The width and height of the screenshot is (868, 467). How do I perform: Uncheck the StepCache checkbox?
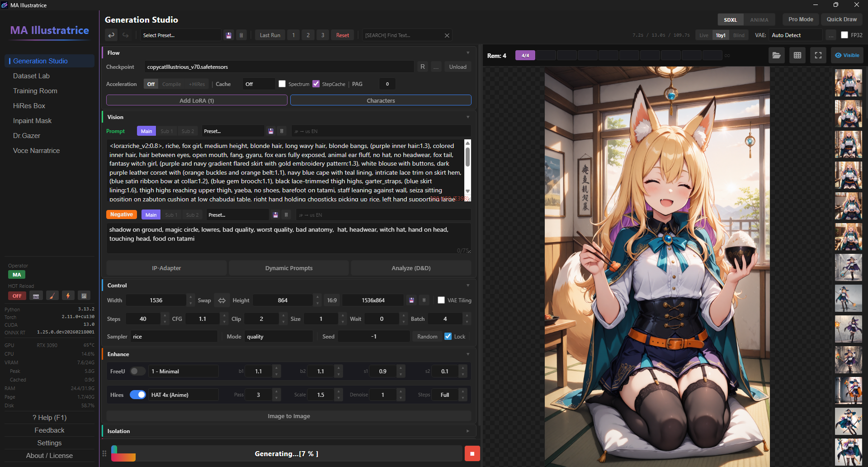point(316,84)
